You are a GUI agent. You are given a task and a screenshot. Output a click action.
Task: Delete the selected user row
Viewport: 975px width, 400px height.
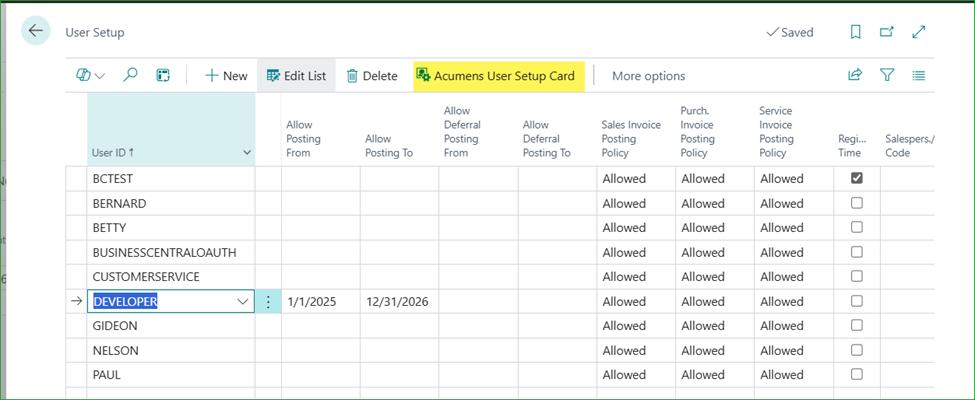(x=372, y=76)
